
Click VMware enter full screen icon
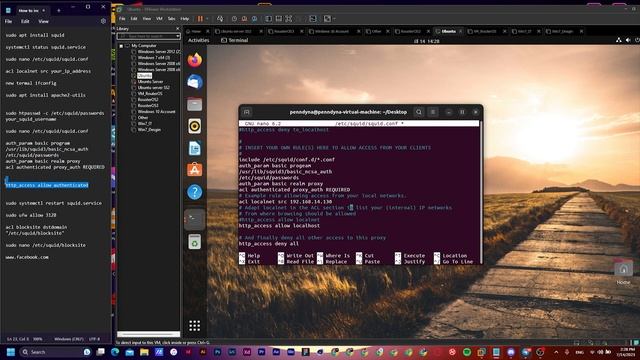289,19
